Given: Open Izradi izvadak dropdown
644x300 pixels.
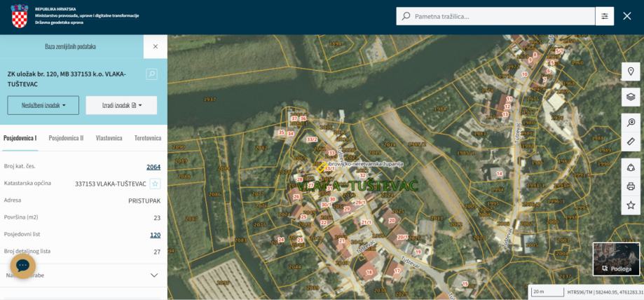Looking at the screenshot, I should (x=121, y=105).
